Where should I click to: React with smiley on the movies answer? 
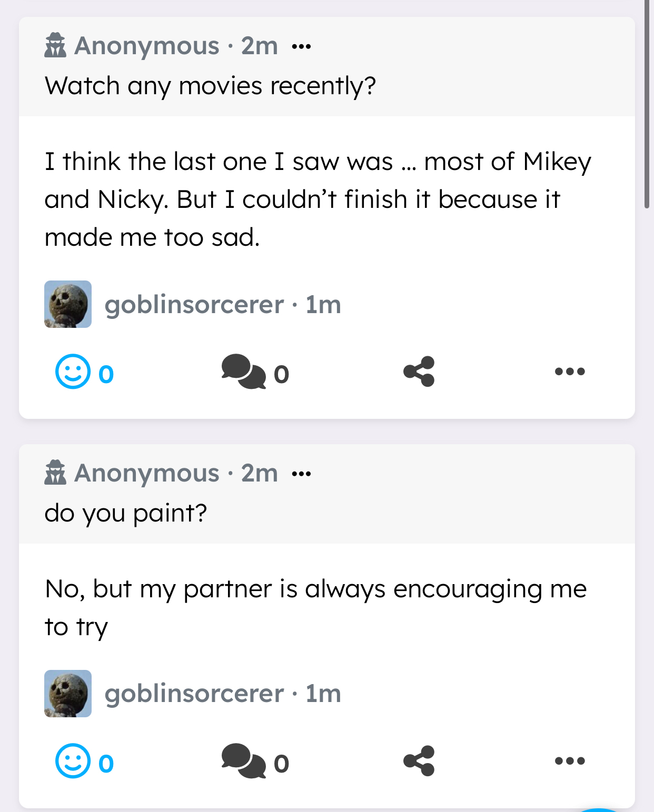73,372
